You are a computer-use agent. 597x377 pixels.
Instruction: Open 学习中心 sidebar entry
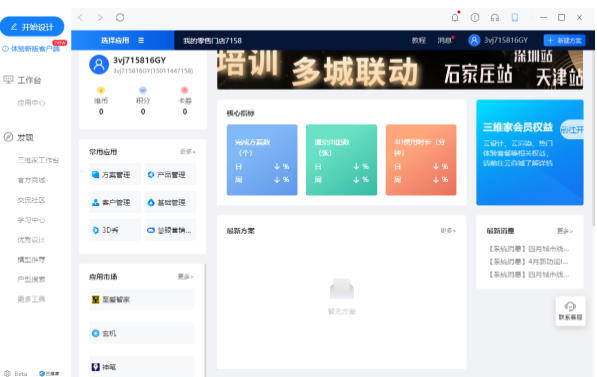pyautogui.click(x=31, y=220)
